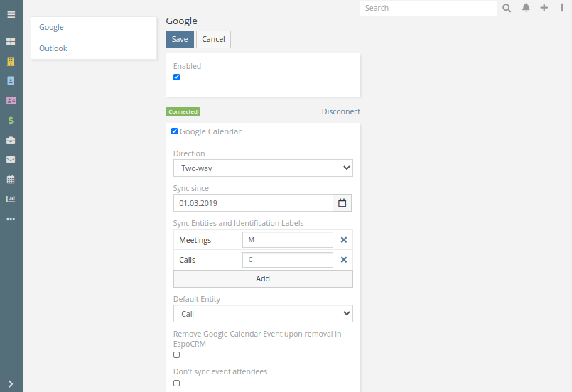Open the Sync since date picker icon
572x392 pixels.
pos(342,202)
